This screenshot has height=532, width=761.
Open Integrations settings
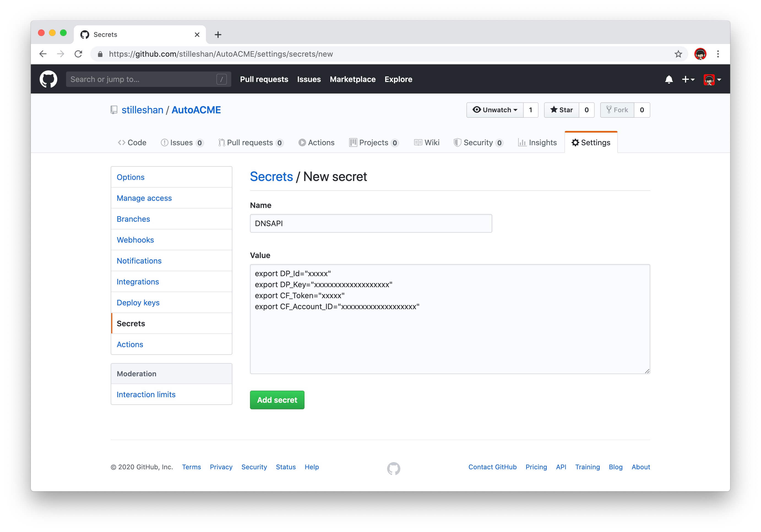(171, 281)
